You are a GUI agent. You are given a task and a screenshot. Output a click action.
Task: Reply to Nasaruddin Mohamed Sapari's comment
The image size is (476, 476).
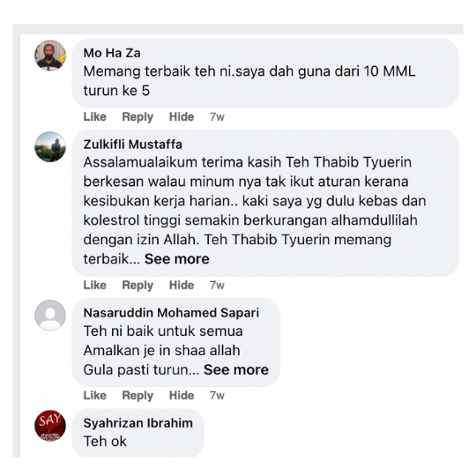click(x=138, y=396)
